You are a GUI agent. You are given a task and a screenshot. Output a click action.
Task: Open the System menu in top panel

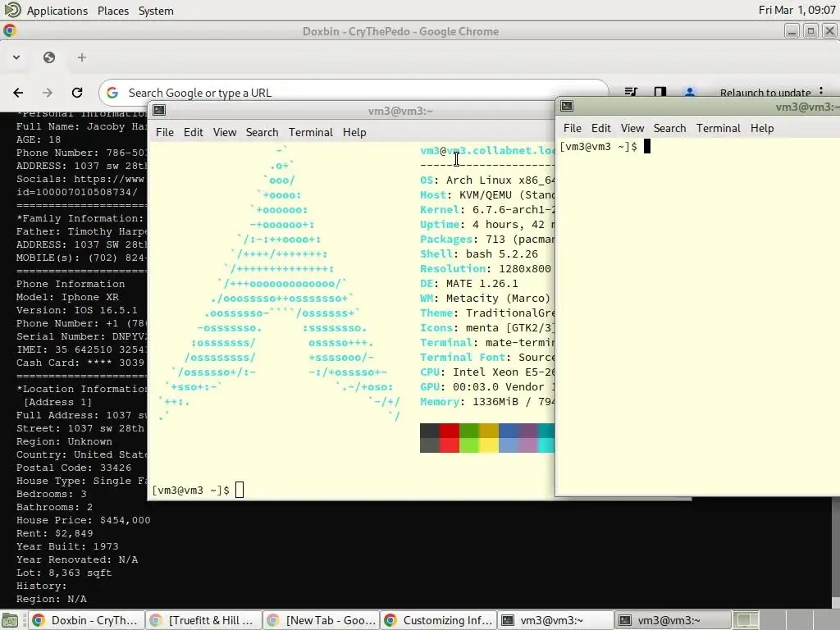pyautogui.click(x=156, y=11)
